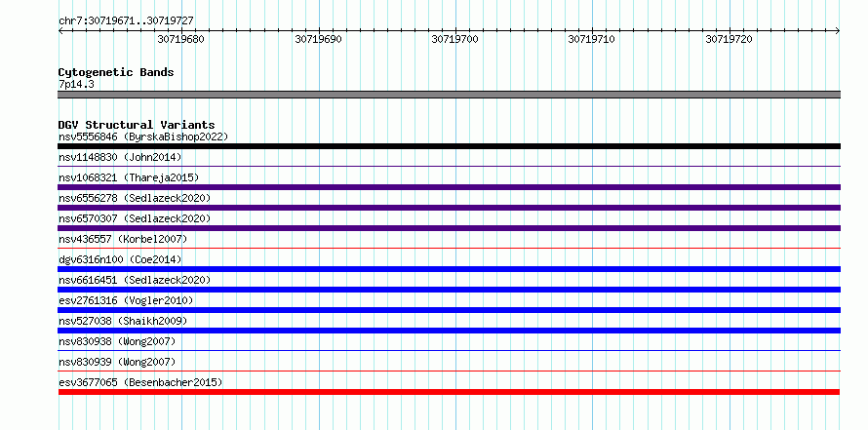Select the gray 7p14.3 cytogenetic band bar

click(x=449, y=95)
